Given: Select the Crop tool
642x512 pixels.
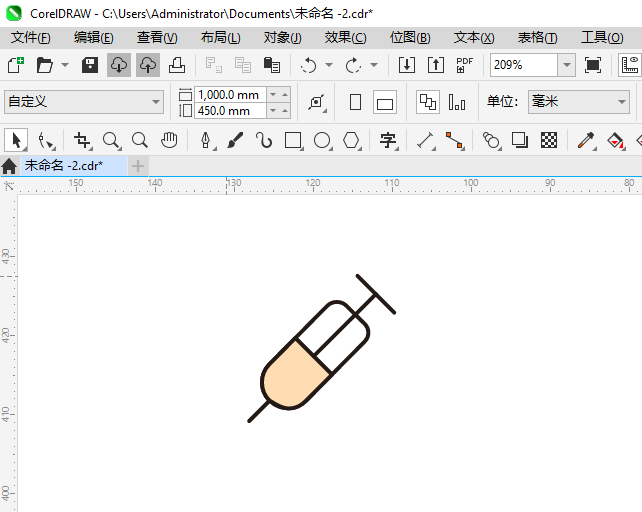Looking at the screenshot, I should [82, 140].
